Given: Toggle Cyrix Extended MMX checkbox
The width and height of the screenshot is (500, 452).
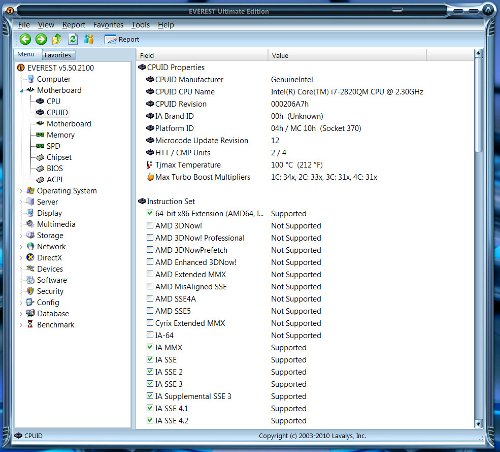Looking at the screenshot, I should [x=150, y=323].
